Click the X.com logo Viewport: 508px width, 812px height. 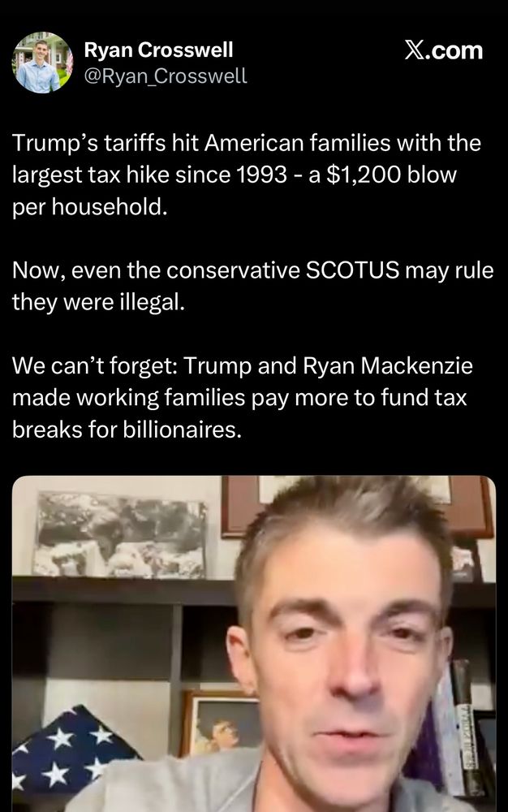point(443,50)
